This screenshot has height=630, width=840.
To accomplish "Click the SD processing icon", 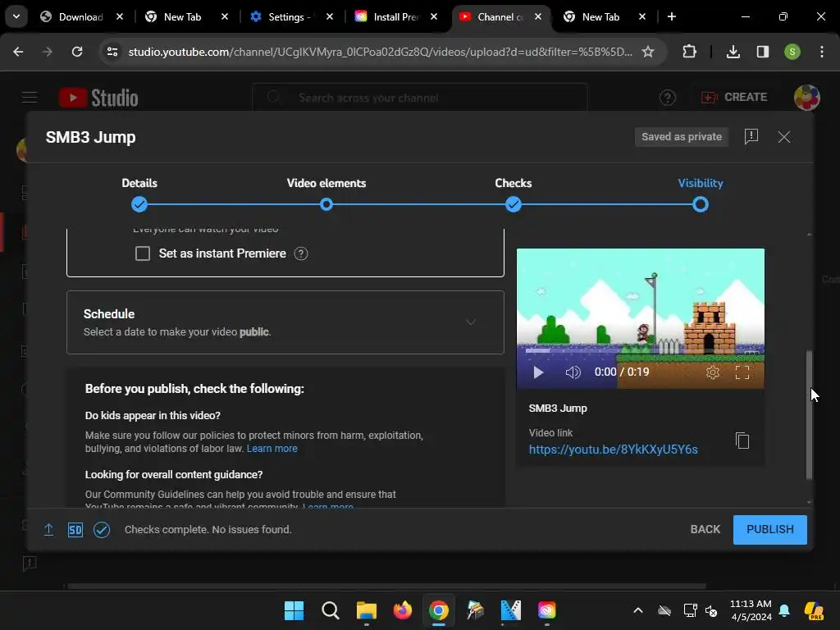I will point(75,530).
